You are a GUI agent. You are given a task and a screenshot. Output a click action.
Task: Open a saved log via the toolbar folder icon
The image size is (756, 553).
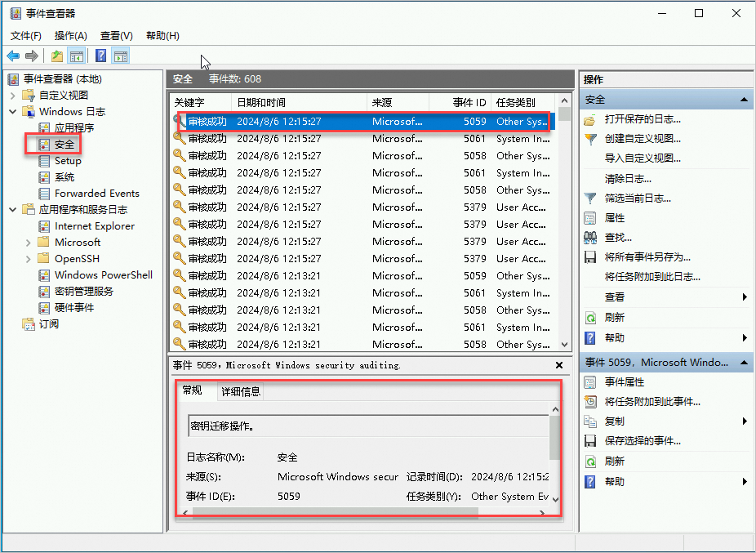tap(56, 56)
